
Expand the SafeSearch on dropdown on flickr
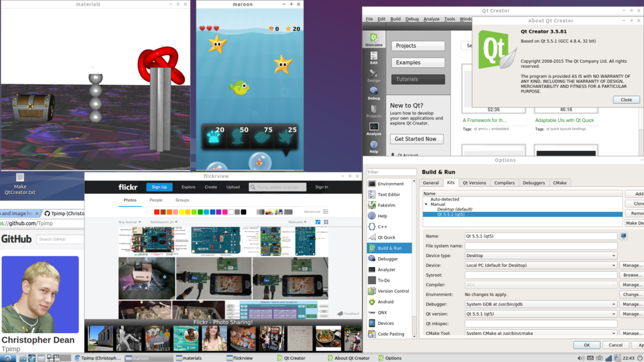pos(164,222)
